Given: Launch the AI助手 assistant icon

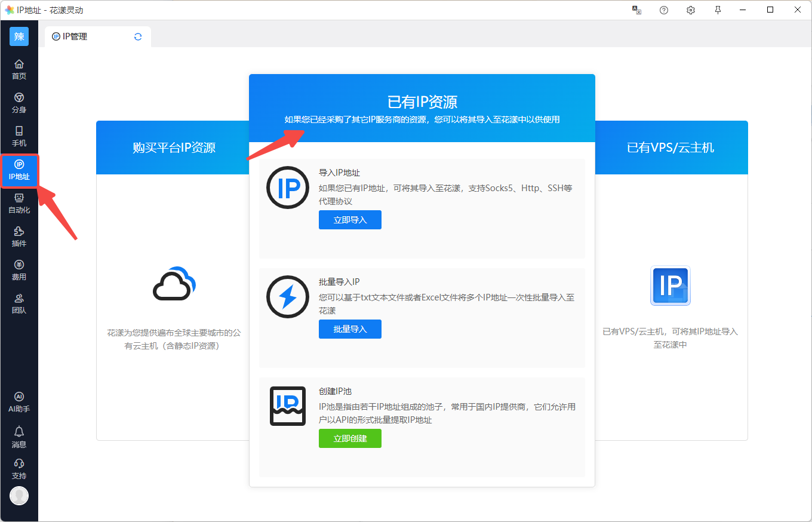Looking at the screenshot, I should (x=19, y=402).
